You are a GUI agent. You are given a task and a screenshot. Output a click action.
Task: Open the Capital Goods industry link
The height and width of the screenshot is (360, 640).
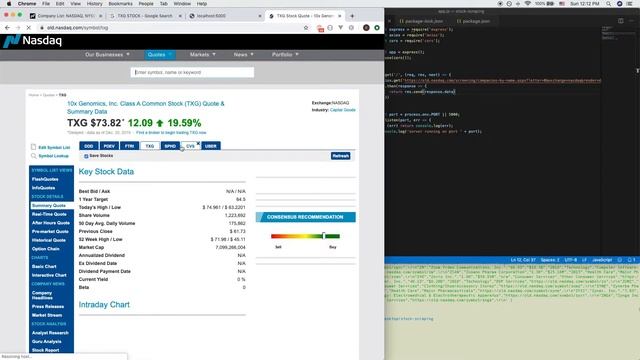click(342, 110)
